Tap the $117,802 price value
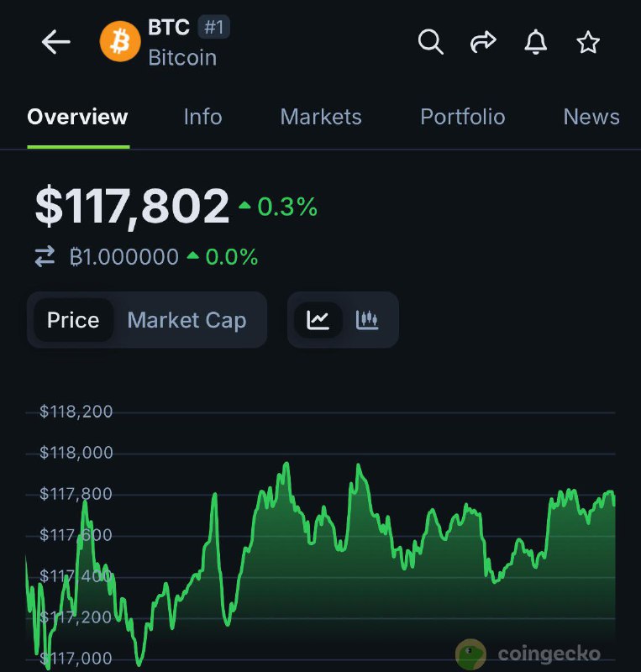Viewport: 641px width, 672px height. point(132,206)
